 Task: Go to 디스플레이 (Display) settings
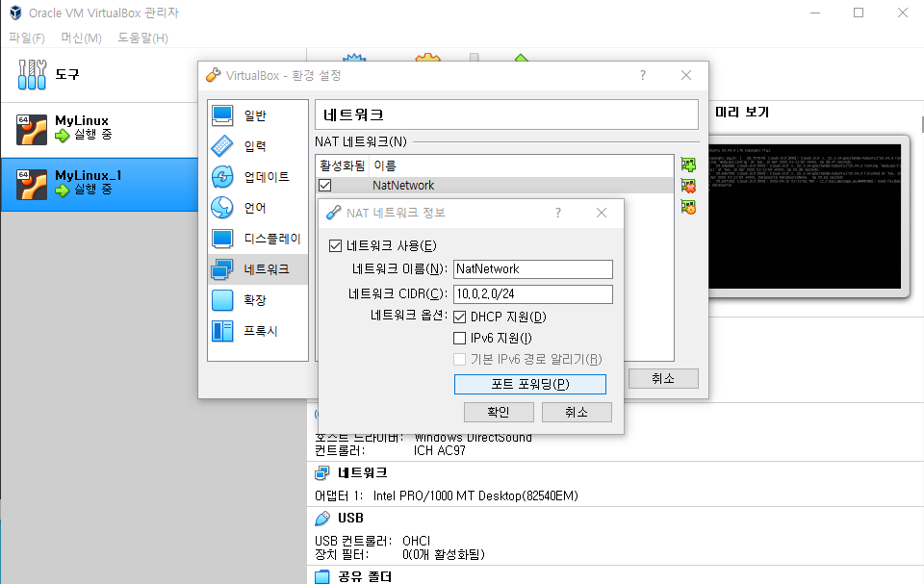[258, 239]
